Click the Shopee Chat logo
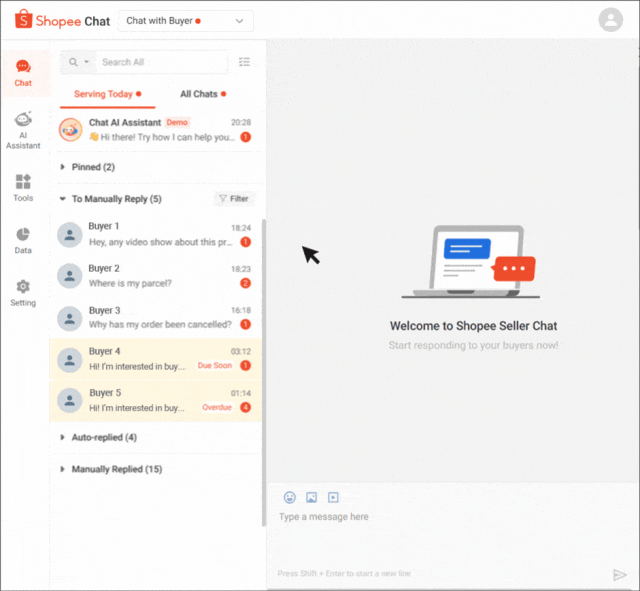 pos(62,20)
